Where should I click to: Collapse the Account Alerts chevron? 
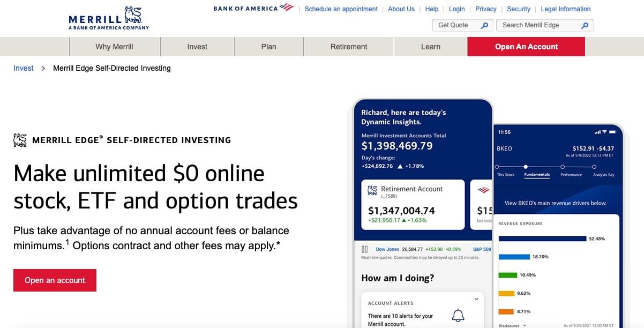pyautogui.click(x=476, y=299)
